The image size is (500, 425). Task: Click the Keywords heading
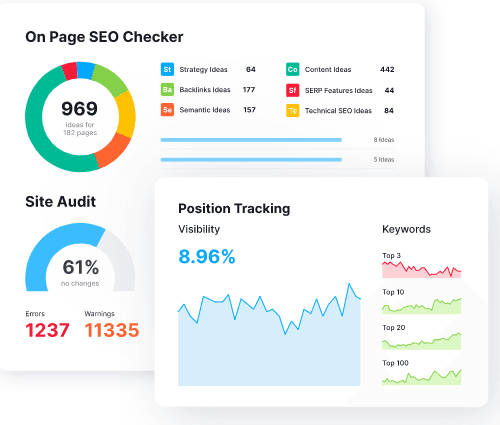pos(406,229)
